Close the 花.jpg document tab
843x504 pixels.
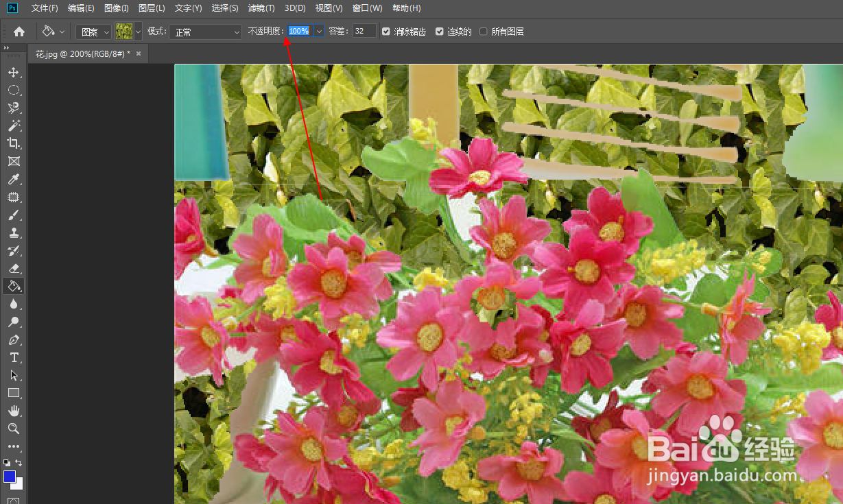coord(139,53)
